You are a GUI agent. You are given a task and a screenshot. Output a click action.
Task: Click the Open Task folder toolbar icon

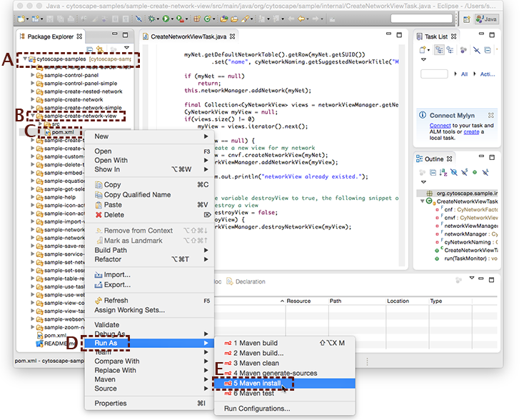(234, 19)
